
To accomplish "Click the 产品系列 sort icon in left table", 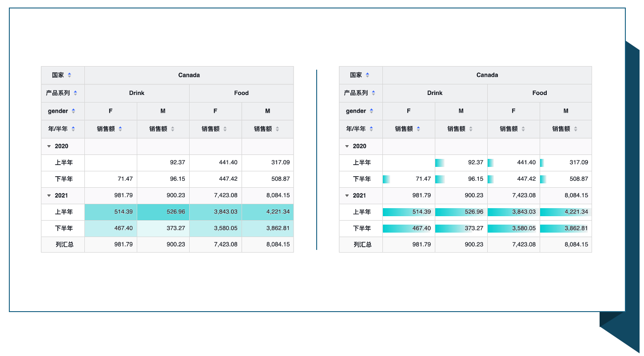I will pos(76,93).
